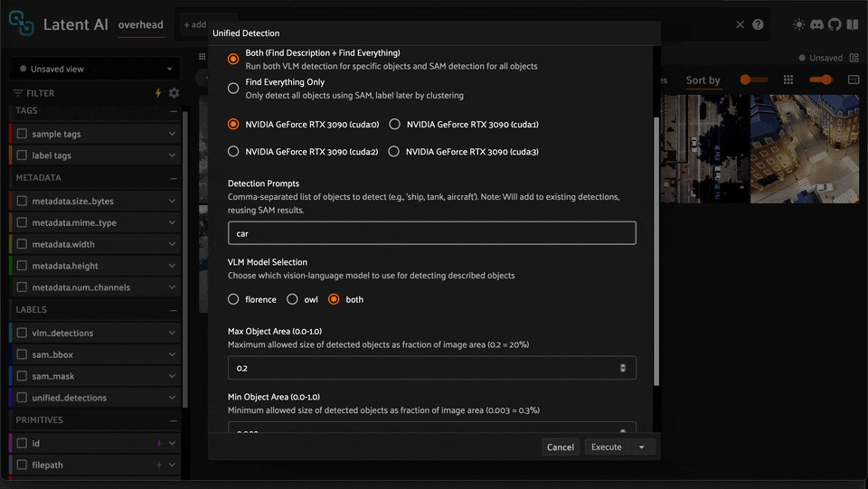Viewport: 868px width, 489px height.
Task: Click the Detection Prompts text field
Action: coord(432,233)
